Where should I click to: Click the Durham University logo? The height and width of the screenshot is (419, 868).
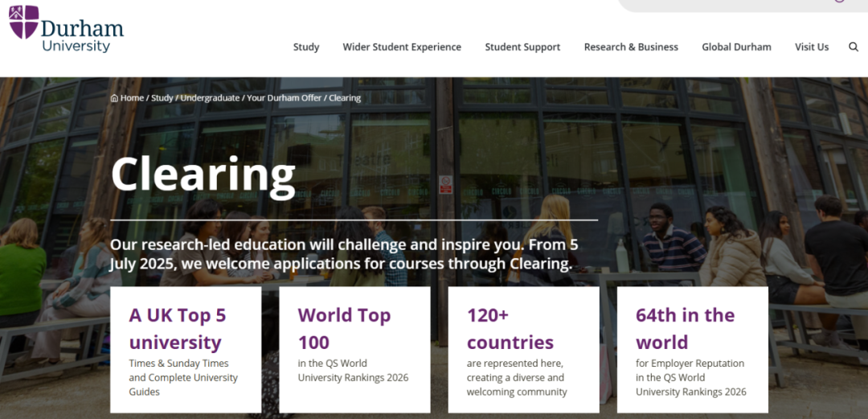(x=66, y=30)
